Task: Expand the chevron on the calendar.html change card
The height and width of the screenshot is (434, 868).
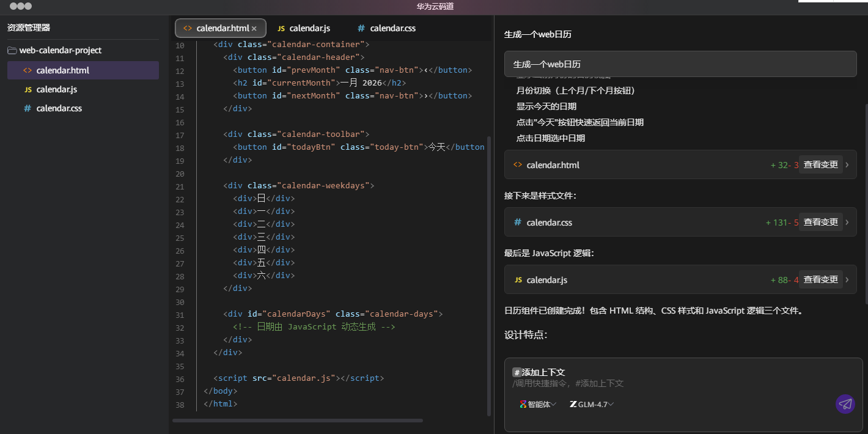Action: [847, 164]
